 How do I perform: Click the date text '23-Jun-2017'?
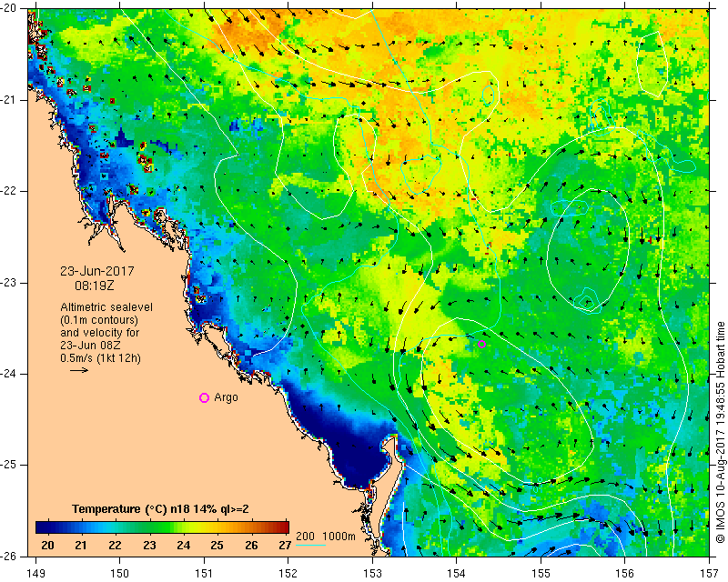[x=97, y=271]
